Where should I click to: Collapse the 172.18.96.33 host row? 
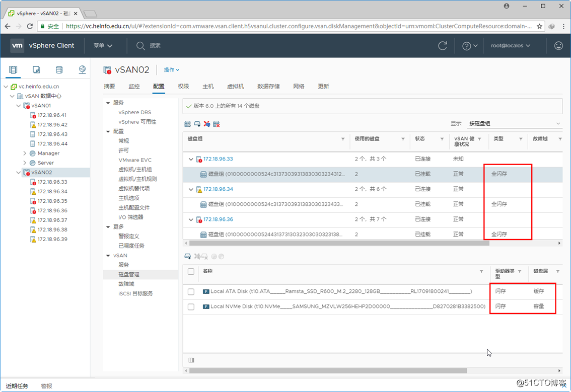pyautogui.click(x=191, y=159)
